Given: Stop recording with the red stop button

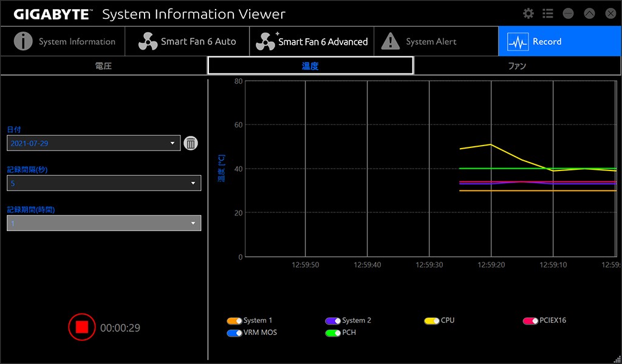Looking at the screenshot, I should tap(82, 327).
